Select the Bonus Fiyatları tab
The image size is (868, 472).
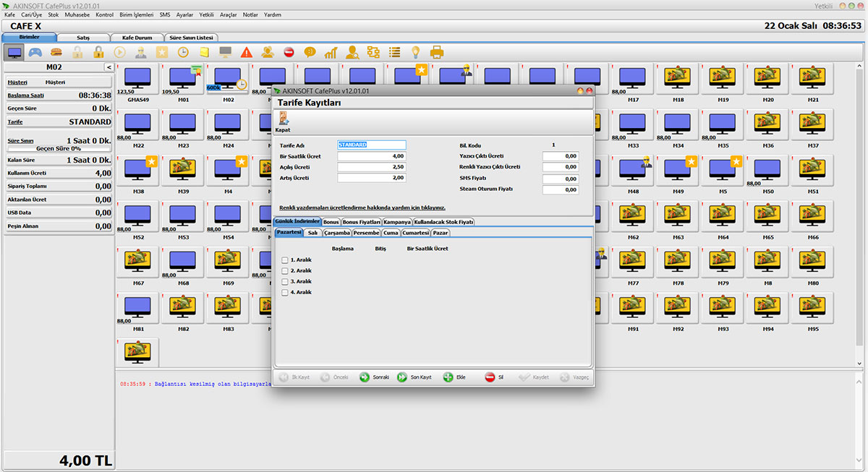[x=361, y=222]
